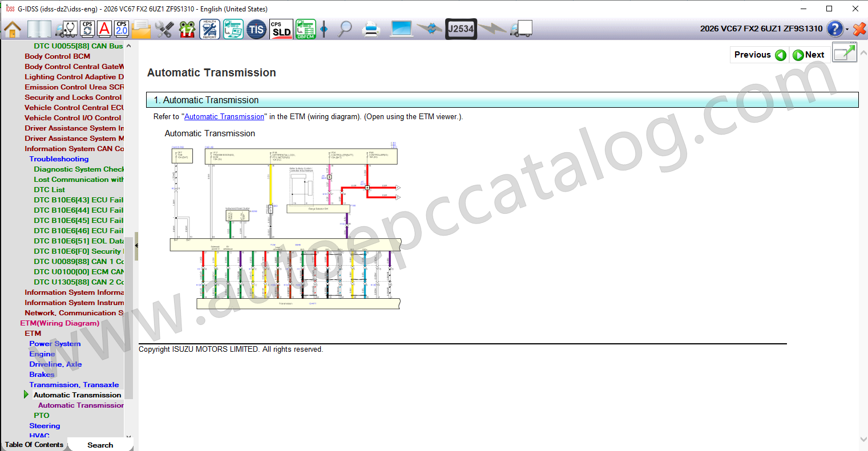Open ETM(Wiring Diagram) tree node
This screenshot has height=451, width=868.
tap(59, 323)
